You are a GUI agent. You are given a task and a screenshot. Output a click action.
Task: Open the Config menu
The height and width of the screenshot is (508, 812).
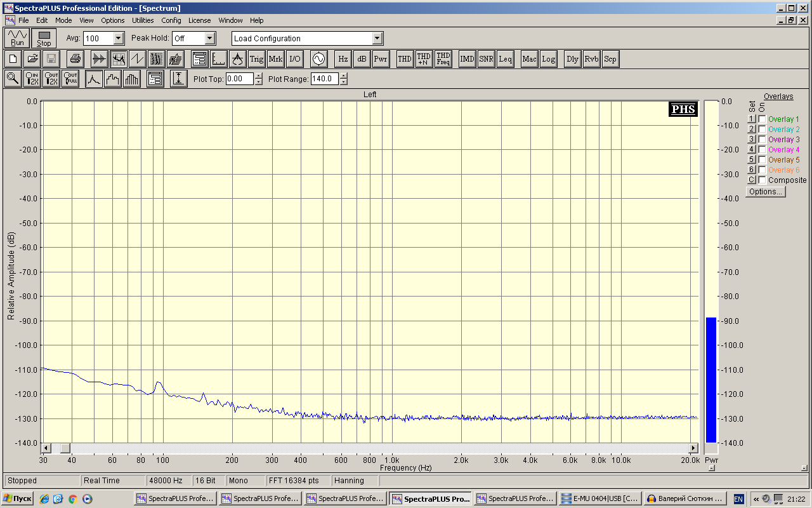point(171,20)
